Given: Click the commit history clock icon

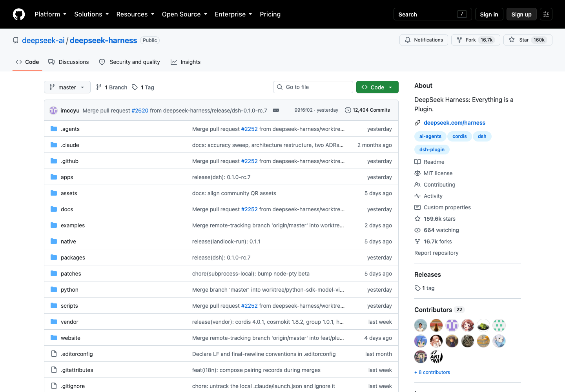Looking at the screenshot, I should pyautogui.click(x=348, y=110).
